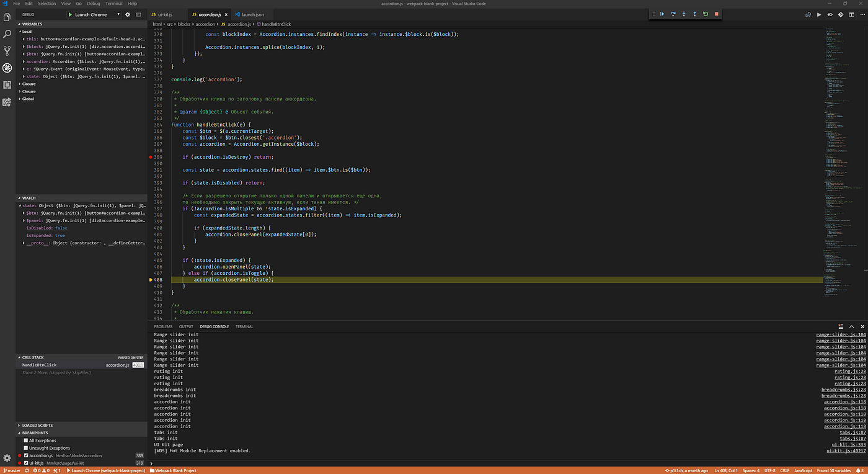Change language mode from JavaScript
868x474 pixels.
click(803, 470)
